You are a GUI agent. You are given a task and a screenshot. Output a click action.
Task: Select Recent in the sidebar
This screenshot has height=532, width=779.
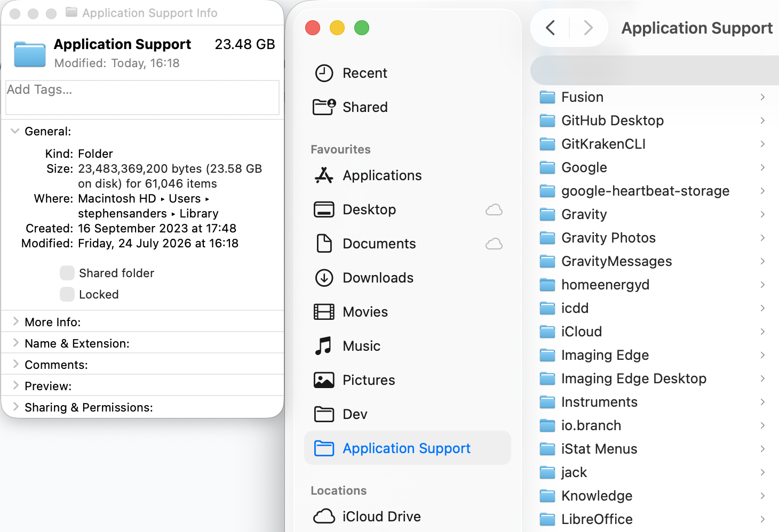408,73
